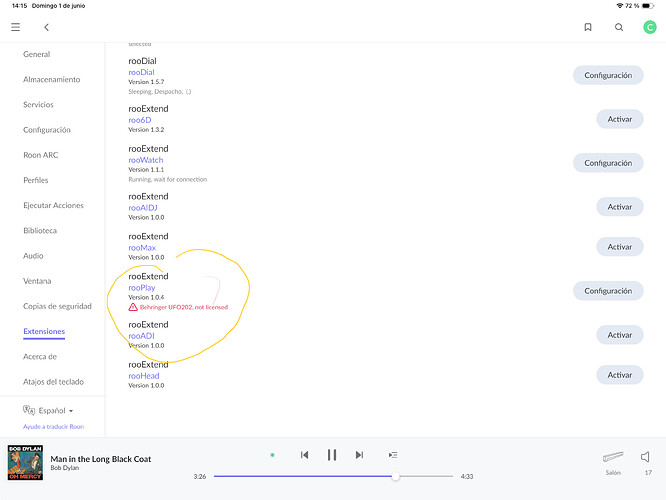Open the rooWatch link
666x500 pixels.
point(146,160)
